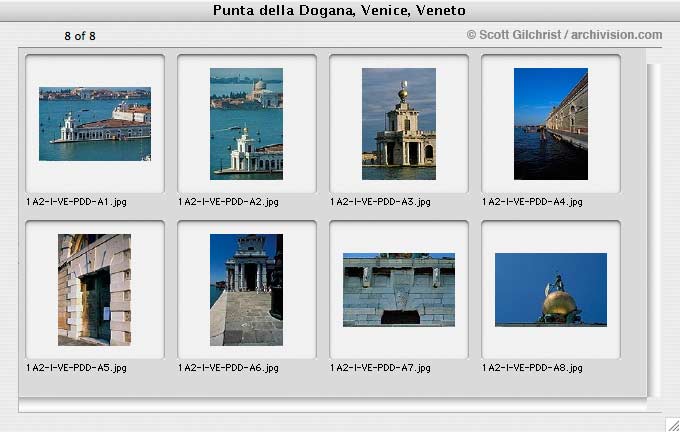Image resolution: width=680 pixels, height=432 pixels.
Task: Click the horizontal scrollbar below the thumbnails
Action: point(332,406)
